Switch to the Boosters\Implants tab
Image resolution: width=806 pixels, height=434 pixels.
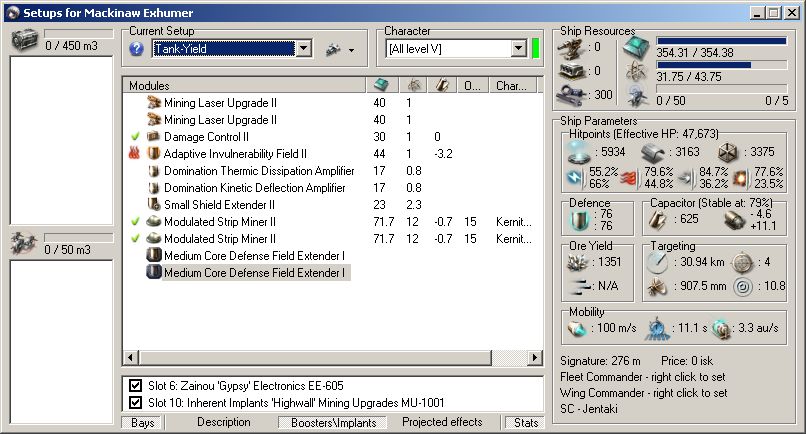[x=334, y=423]
